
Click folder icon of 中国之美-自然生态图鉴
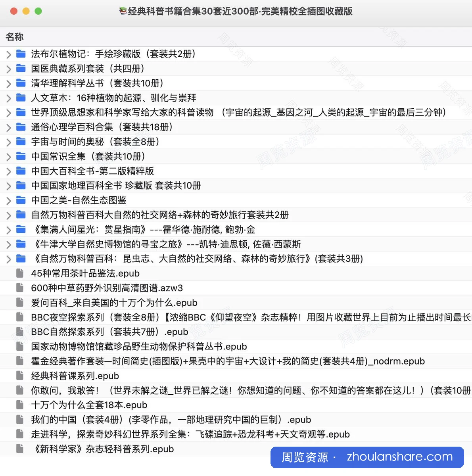tap(21, 200)
